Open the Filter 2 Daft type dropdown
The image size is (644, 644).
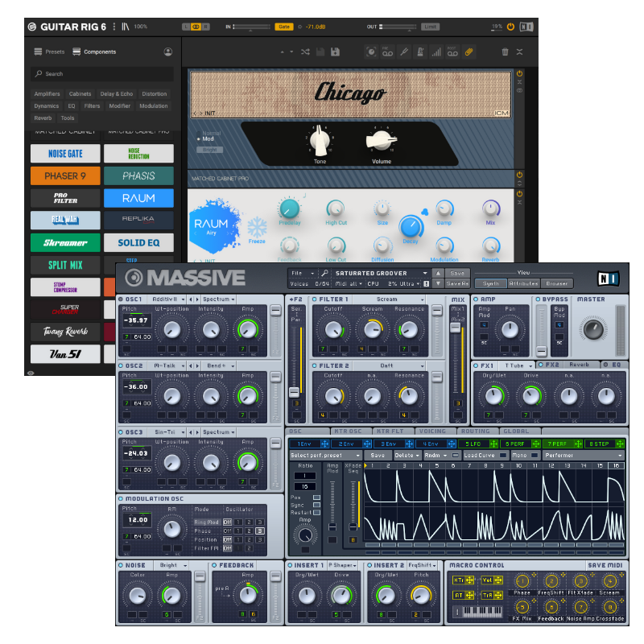tap(389, 365)
